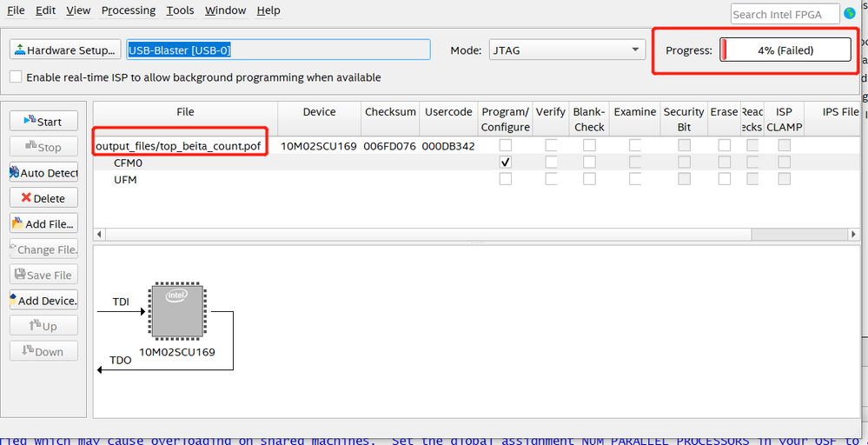Image resolution: width=868 pixels, height=445 pixels.
Task: Click the horizontal scrollbar thumb
Action: pyautogui.click(x=428, y=234)
